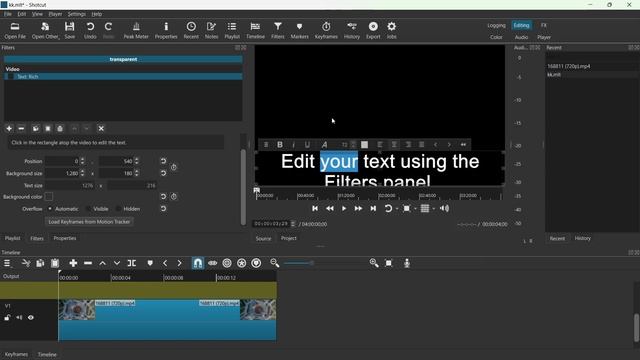Apply bold to the selected text
Screen dimensions: 640x360
click(x=280, y=144)
